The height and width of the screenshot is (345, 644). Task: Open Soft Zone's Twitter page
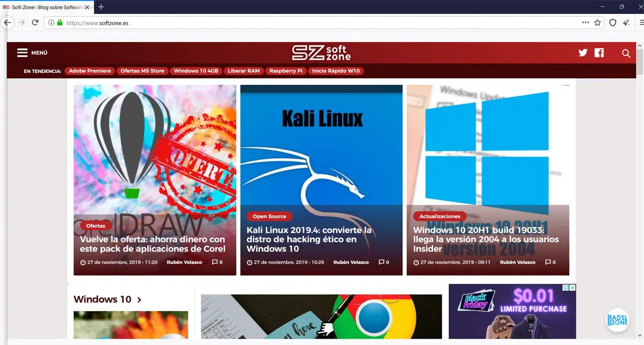(x=583, y=53)
